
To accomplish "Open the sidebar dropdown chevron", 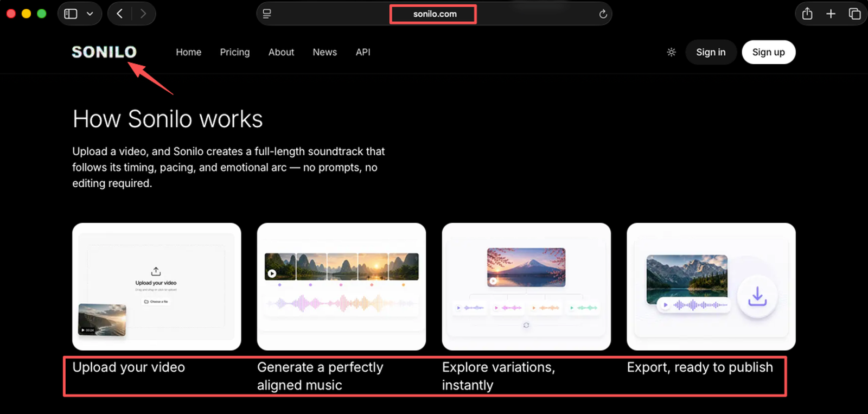I will [x=90, y=14].
